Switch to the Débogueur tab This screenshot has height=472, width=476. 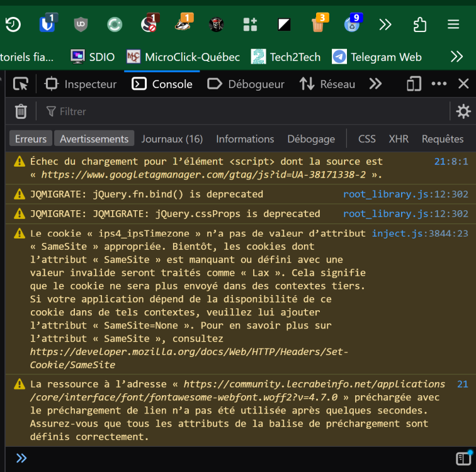[x=246, y=84]
